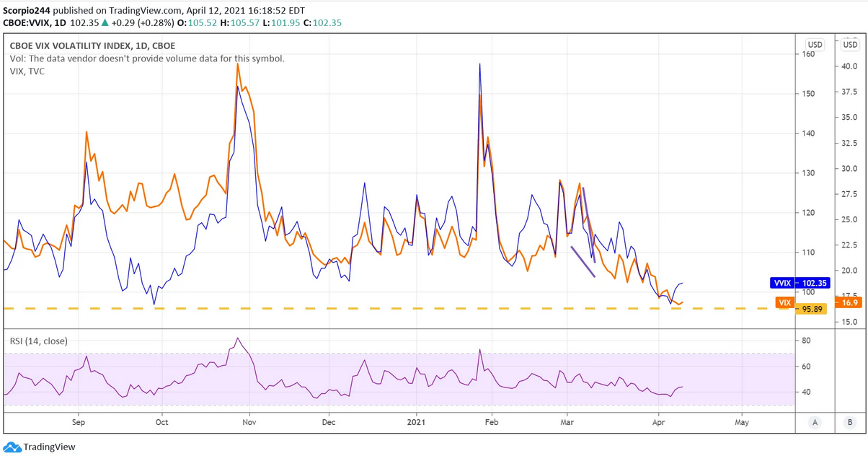Select the 'VIX, TVC' comparison legend
This screenshot has height=456, width=868.
tap(27, 71)
